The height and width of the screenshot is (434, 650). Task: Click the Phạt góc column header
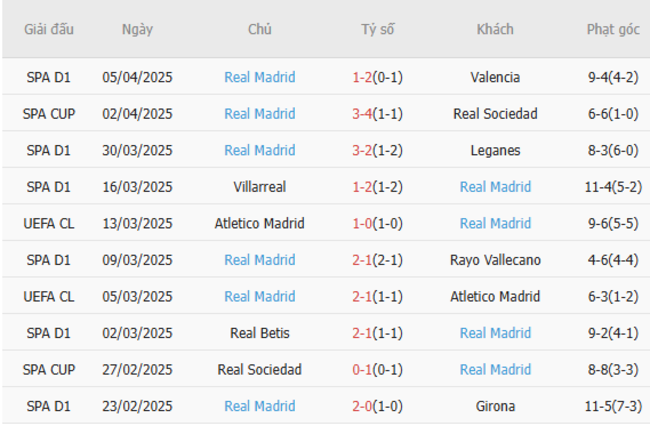(x=613, y=29)
